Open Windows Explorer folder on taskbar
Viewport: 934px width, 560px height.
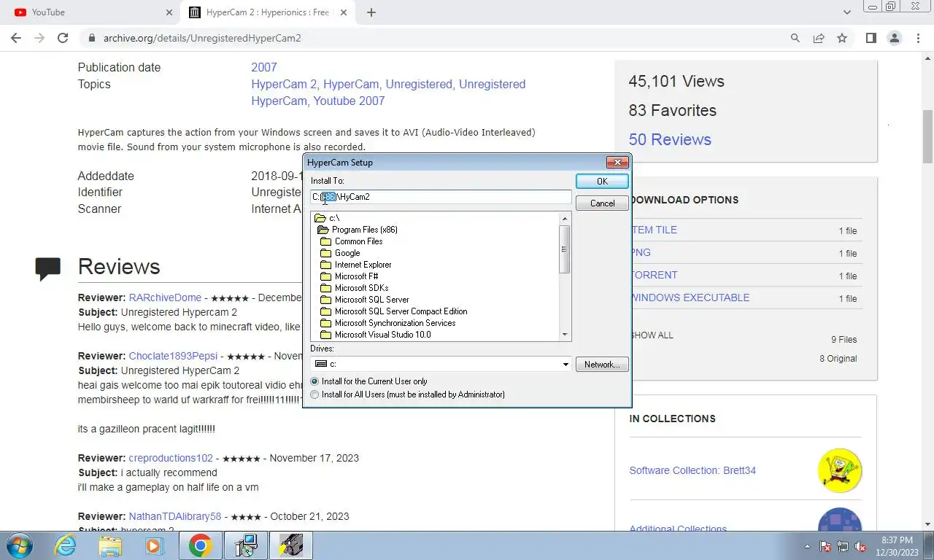click(110, 545)
